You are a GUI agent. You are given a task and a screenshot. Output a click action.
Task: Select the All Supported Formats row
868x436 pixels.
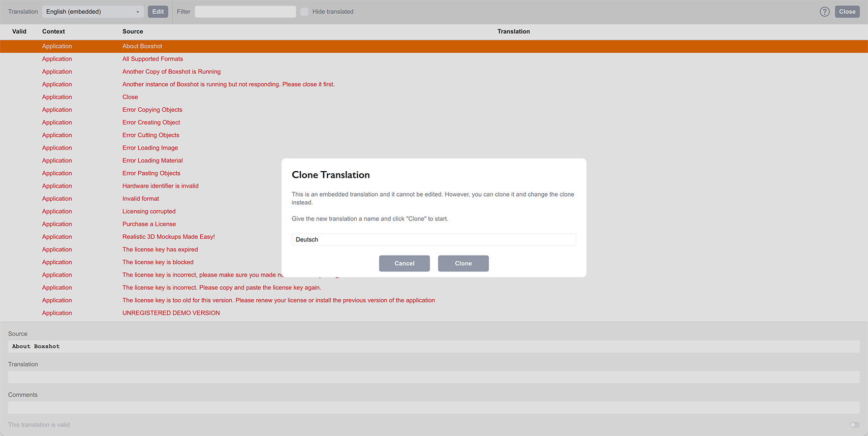point(152,59)
